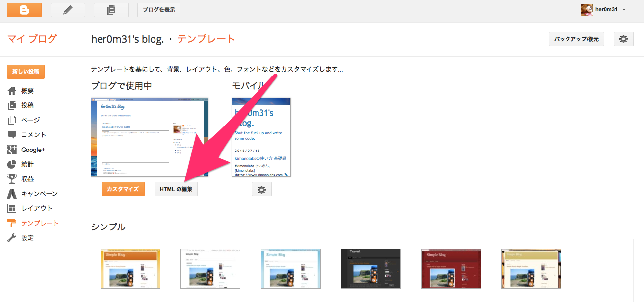Click the live blog preview thumbnail
Viewport: 644px width, 302px height.
click(x=150, y=137)
